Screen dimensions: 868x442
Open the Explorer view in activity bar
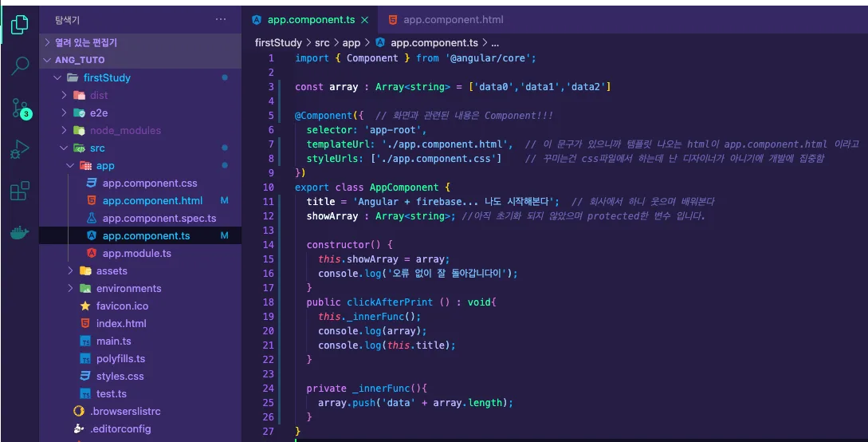(19, 25)
